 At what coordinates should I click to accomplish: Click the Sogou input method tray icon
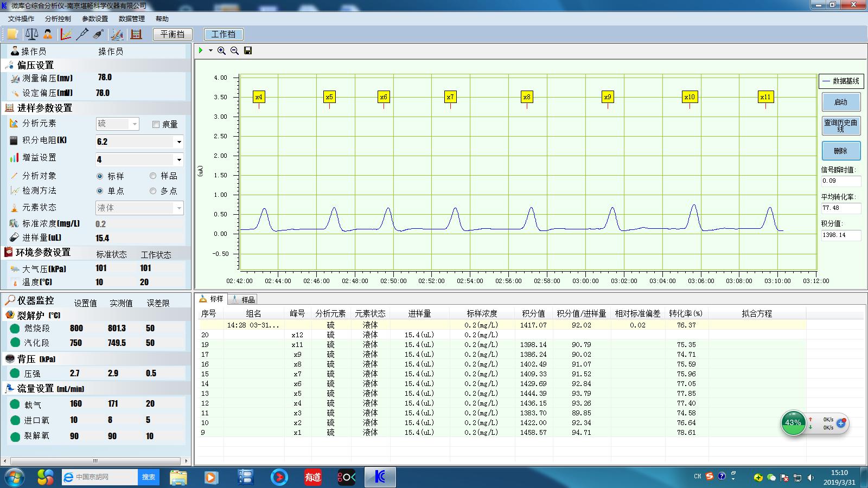pyautogui.click(x=710, y=476)
